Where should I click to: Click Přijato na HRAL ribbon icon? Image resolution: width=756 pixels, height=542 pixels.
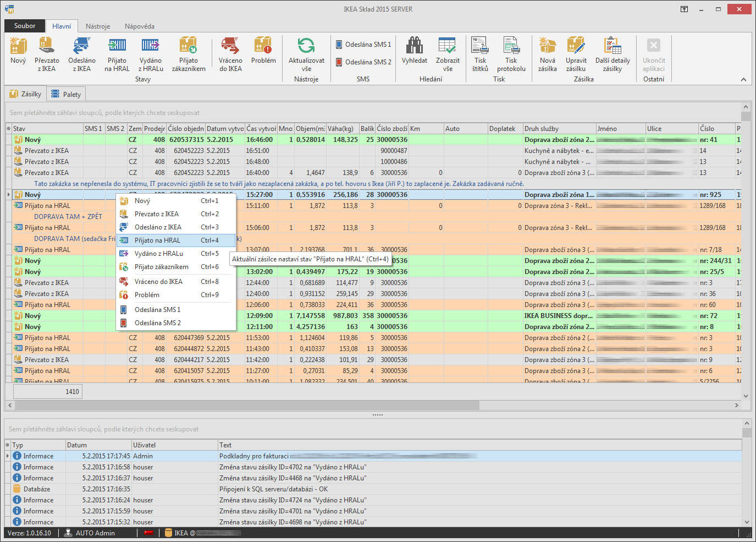(117, 54)
